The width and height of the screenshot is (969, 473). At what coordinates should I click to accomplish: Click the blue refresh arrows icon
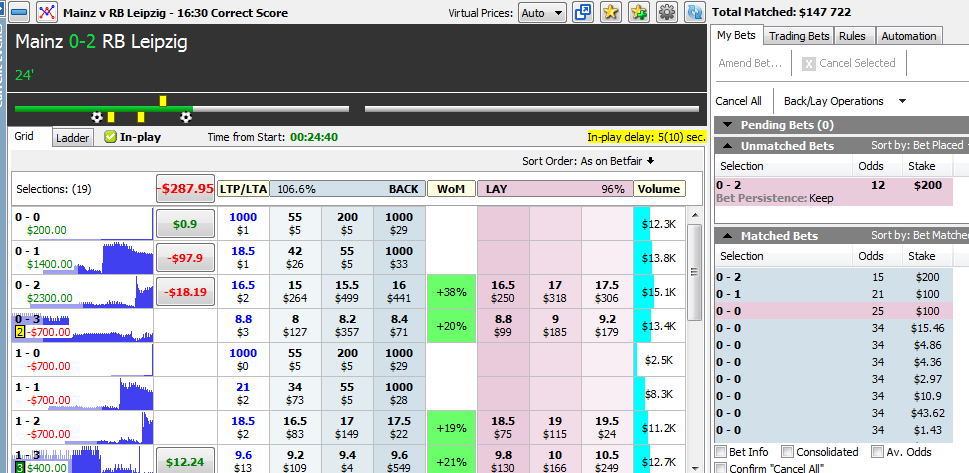pyautogui.click(x=694, y=12)
